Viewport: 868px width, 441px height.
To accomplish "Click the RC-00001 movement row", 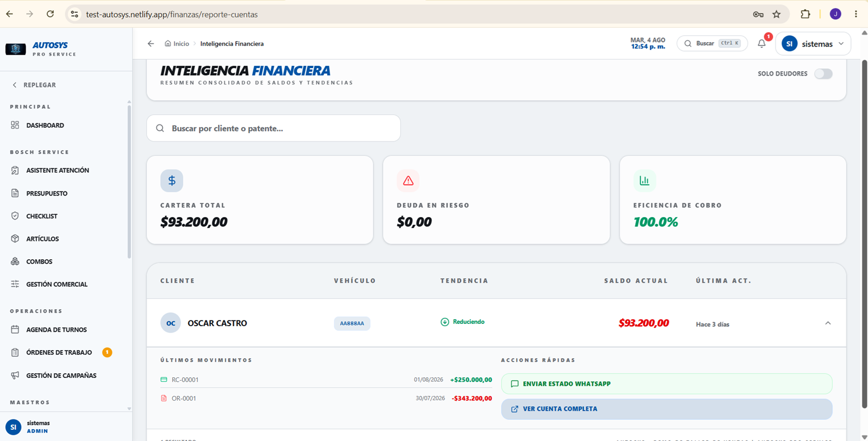I will pyautogui.click(x=326, y=380).
